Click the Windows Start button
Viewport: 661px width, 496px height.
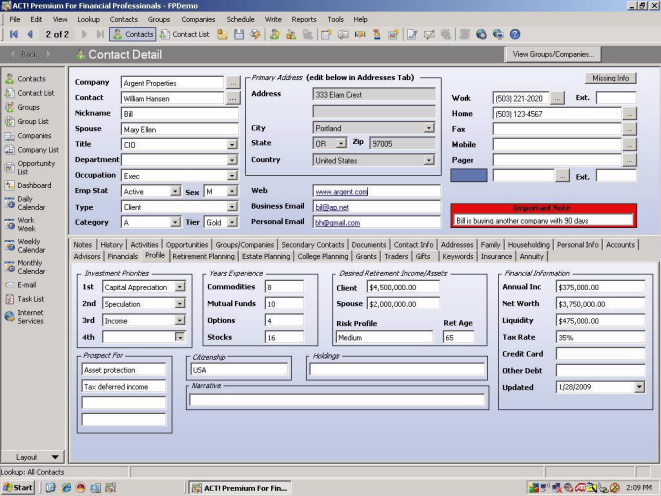coord(18,488)
